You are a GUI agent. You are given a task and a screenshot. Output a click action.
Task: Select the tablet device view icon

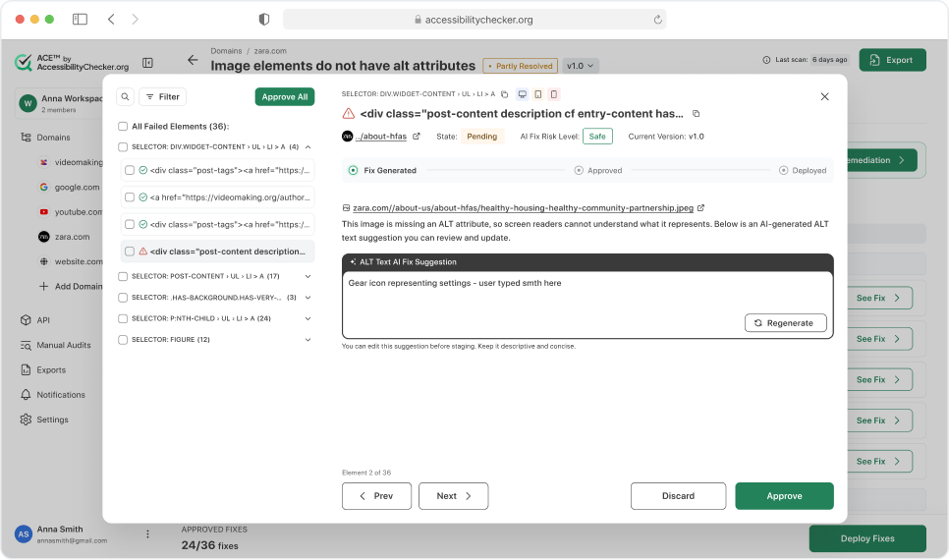(538, 94)
